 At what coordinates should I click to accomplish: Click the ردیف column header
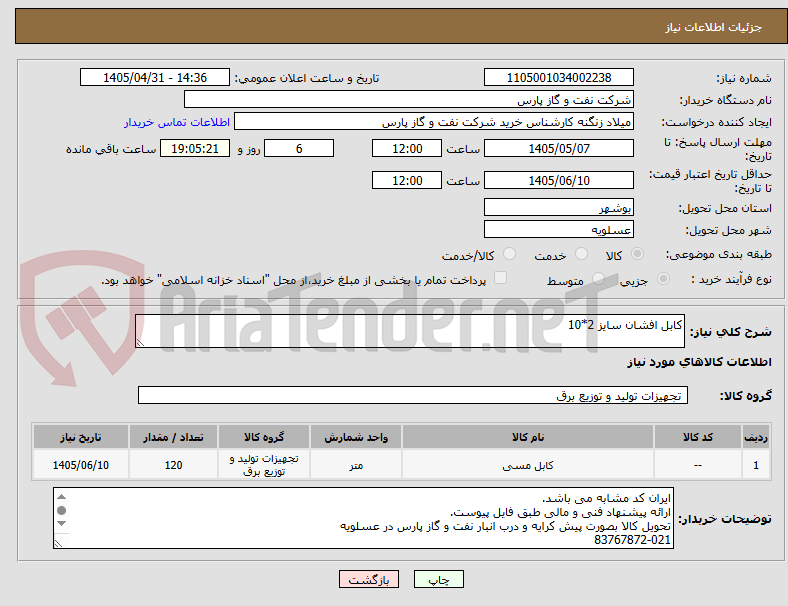(x=756, y=437)
